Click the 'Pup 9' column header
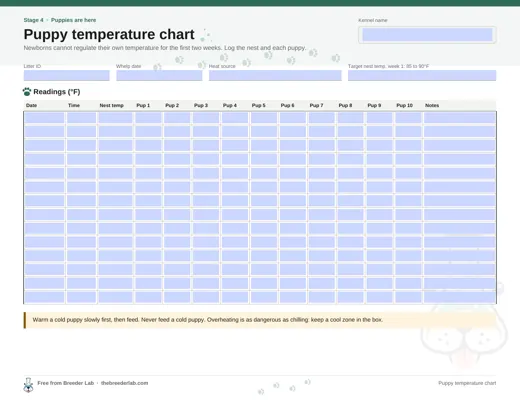 click(x=374, y=105)
